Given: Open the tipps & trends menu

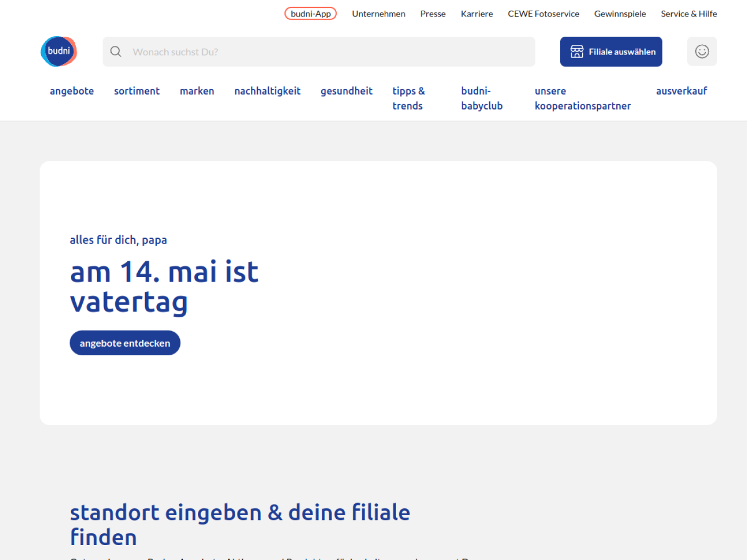Looking at the screenshot, I should tap(409, 98).
